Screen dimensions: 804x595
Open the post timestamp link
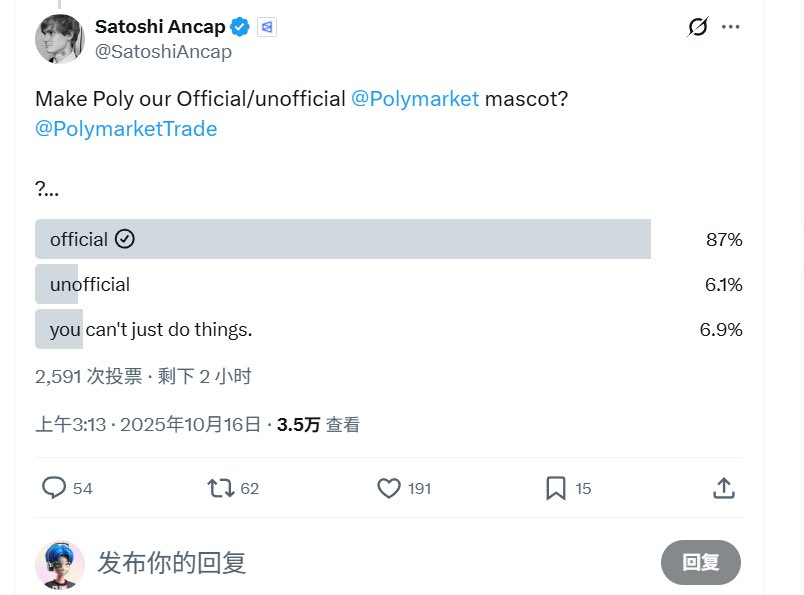(x=148, y=425)
